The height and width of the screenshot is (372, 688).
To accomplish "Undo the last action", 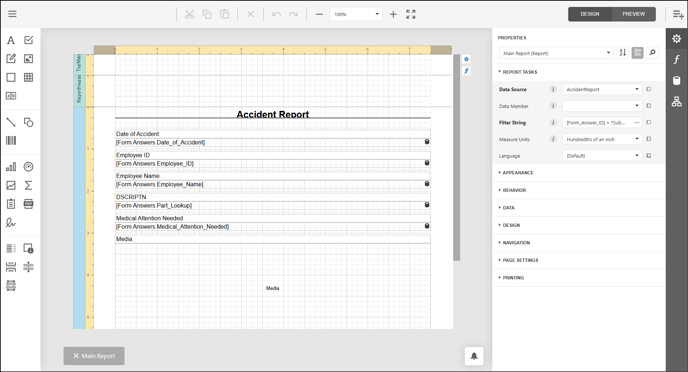I will pos(276,14).
